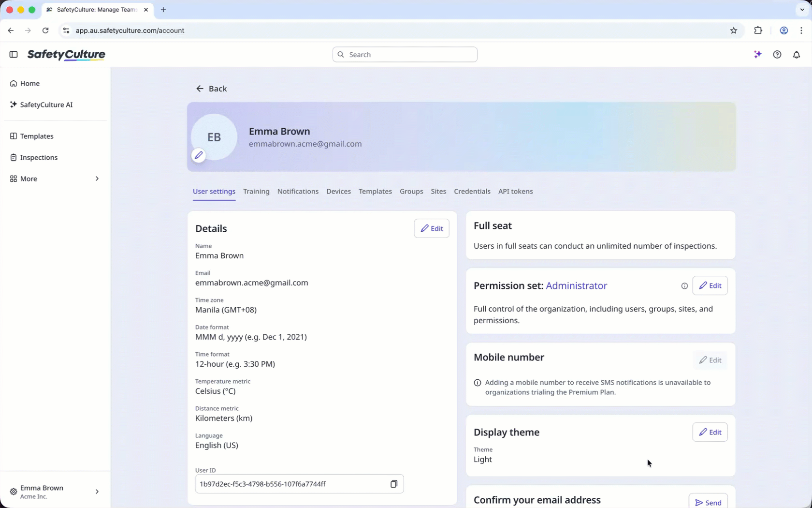
Task: Switch to the profile Templates tab
Action: 375,192
